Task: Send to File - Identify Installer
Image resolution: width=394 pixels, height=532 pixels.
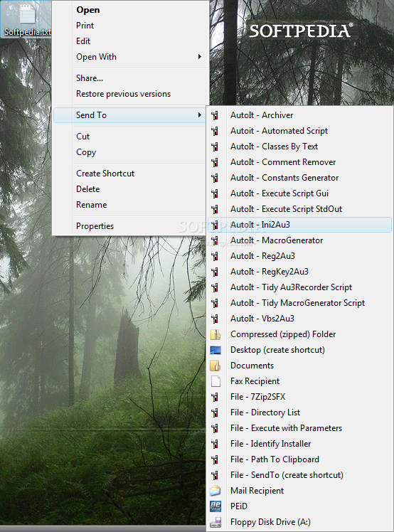Action: [x=299, y=444]
